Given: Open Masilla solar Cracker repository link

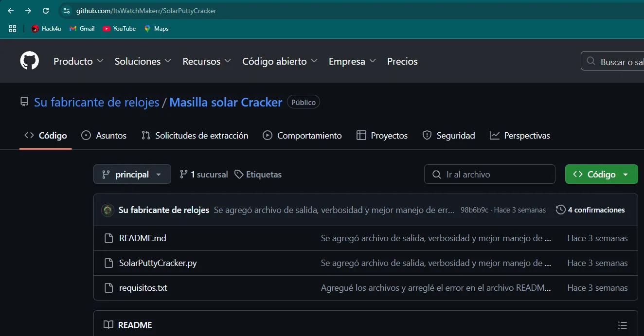Looking at the screenshot, I should (226, 102).
